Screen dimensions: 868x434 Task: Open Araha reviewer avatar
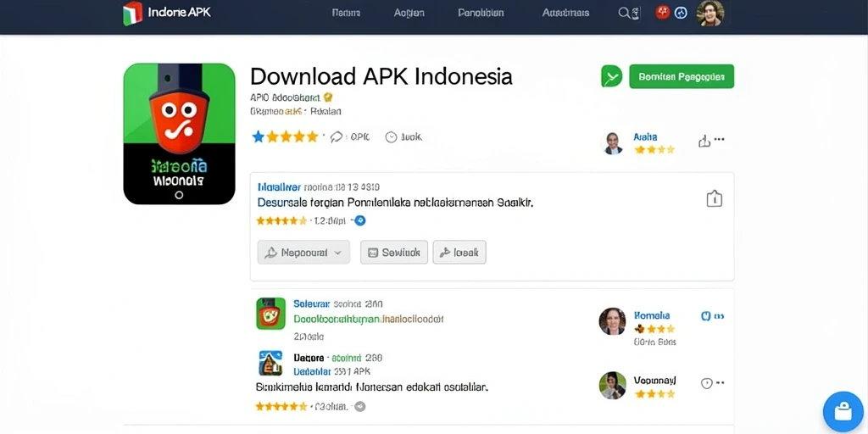click(612, 142)
